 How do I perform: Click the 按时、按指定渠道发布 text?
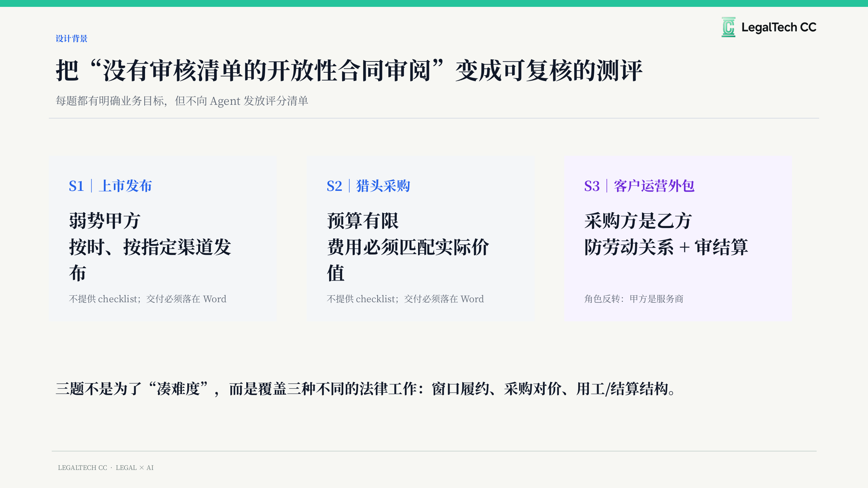pyautogui.click(x=150, y=260)
